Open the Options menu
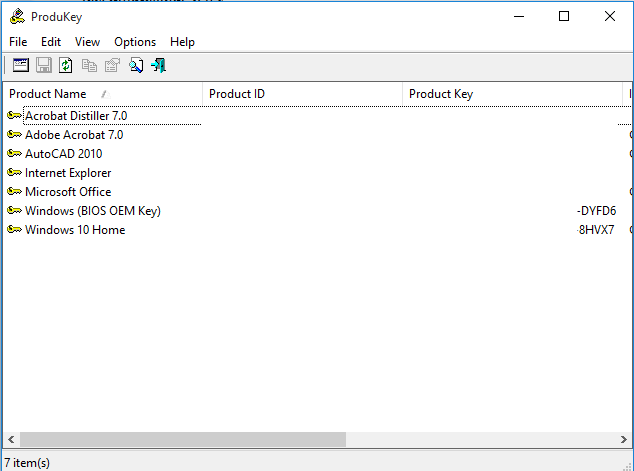Screen dimensions: 634x471 (x=135, y=42)
